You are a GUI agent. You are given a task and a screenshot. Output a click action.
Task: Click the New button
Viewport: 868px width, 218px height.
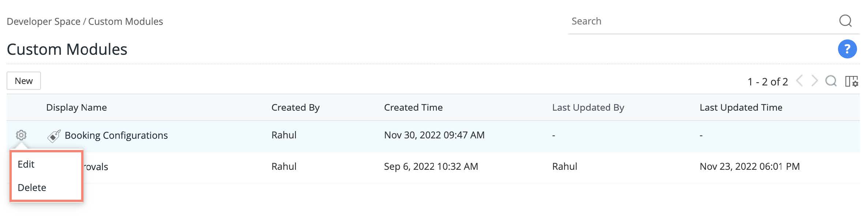pyautogui.click(x=24, y=81)
